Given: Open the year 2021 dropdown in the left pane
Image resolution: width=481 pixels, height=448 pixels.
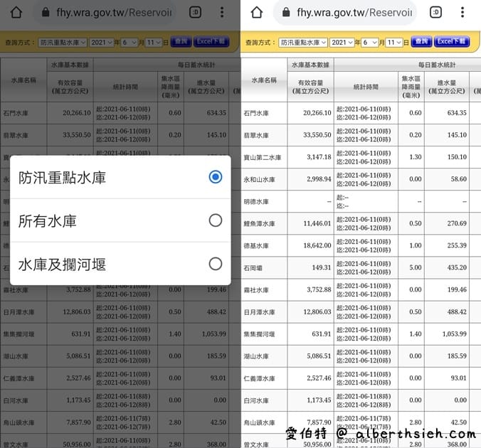Looking at the screenshot, I should pos(101,43).
